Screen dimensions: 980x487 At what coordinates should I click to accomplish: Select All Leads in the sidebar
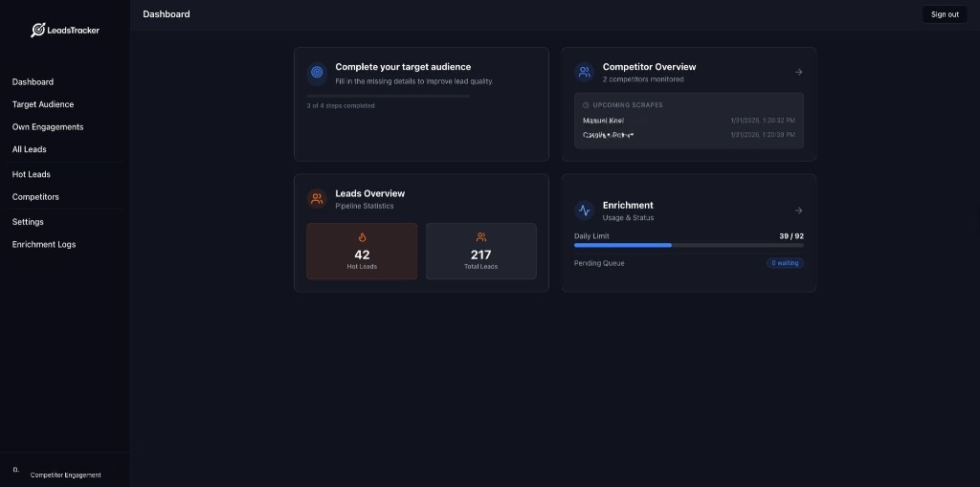(30, 149)
